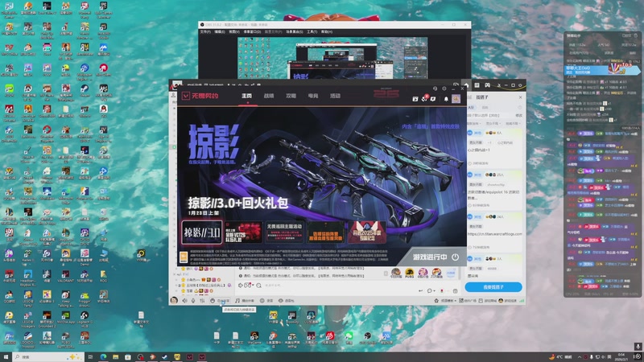The image size is (644, 362).
Task: Open the 工具(T) menu in OBS window
Action: tap(312, 31)
